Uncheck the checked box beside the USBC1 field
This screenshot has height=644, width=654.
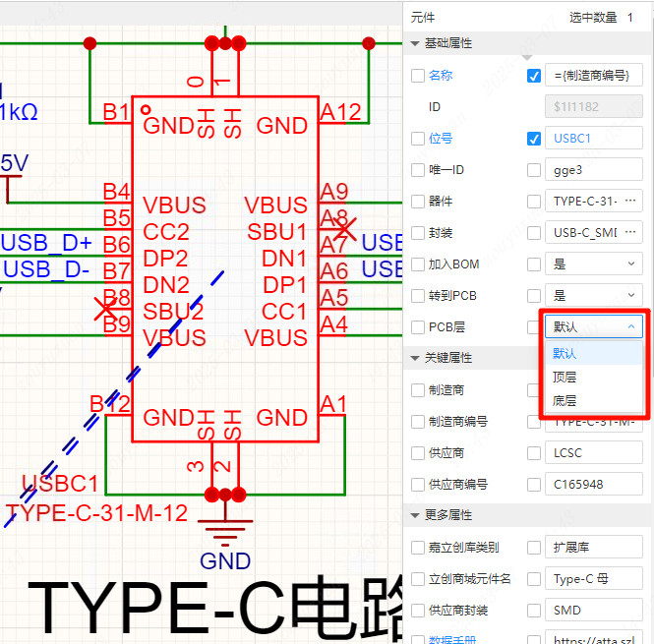point(534,139)
